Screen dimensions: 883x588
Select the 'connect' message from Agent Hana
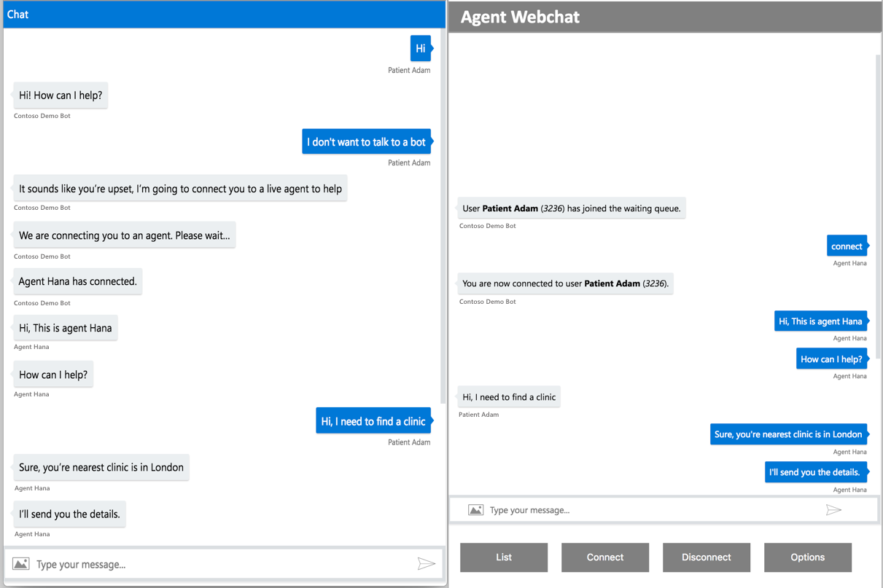click(x=846, y=246)
